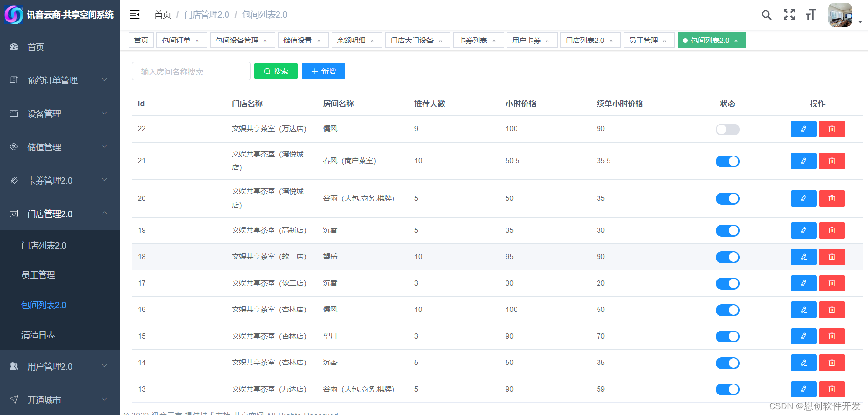Image resolution: width=868 pixels, height=415 pixels.
Task: Edit room id 14 沉香
Action: point(804,363)
